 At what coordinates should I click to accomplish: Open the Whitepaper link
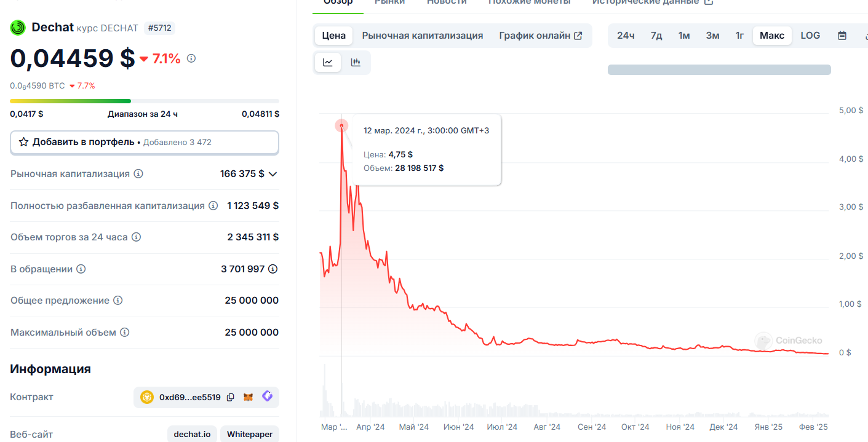coord(249,434)
